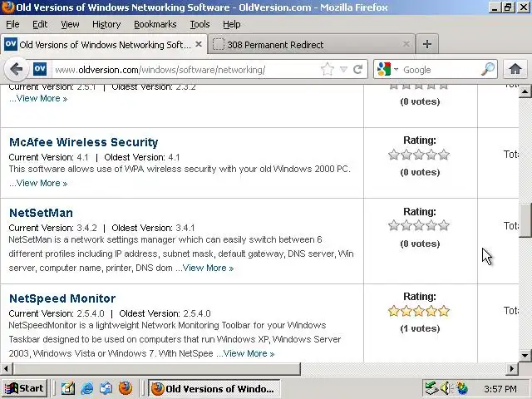Launch Firefox from quick launch
Image resolution: width=532 pixels, height=399 pixels.
click(x=126, y=388)
